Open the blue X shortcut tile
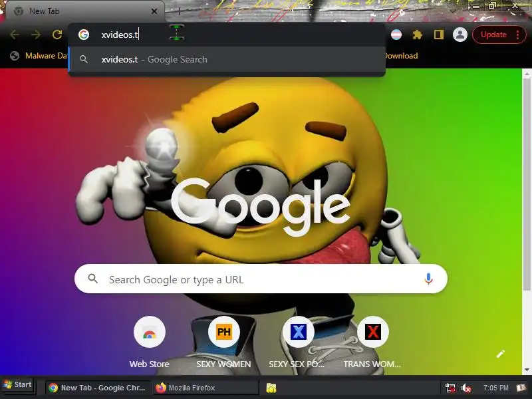Screen dimensions: 532x399 (298, 342)
